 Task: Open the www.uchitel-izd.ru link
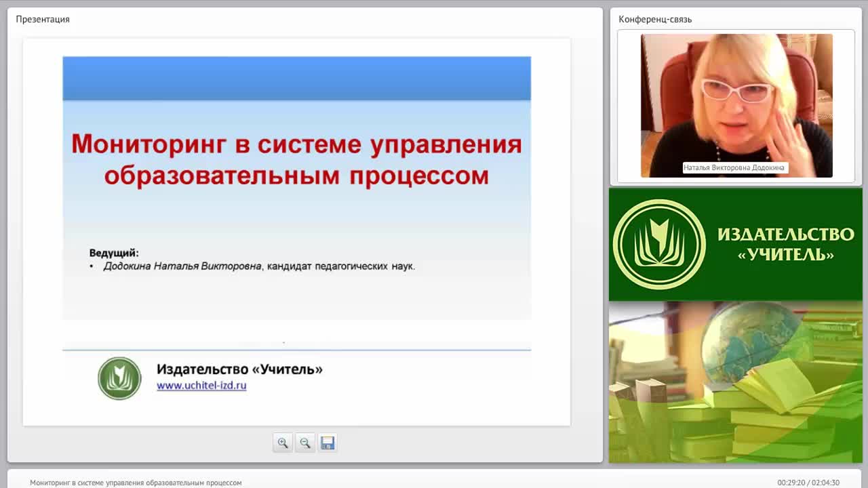201,386
